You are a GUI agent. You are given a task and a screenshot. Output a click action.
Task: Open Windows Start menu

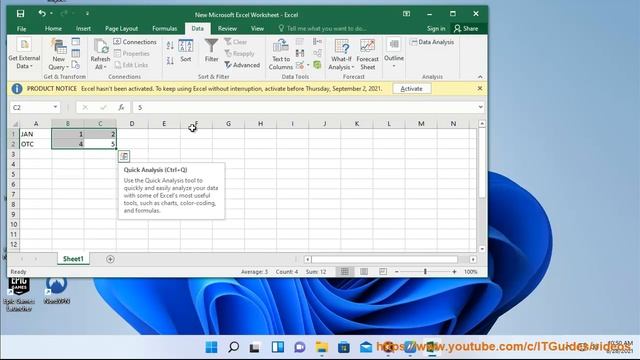point(211,347)
